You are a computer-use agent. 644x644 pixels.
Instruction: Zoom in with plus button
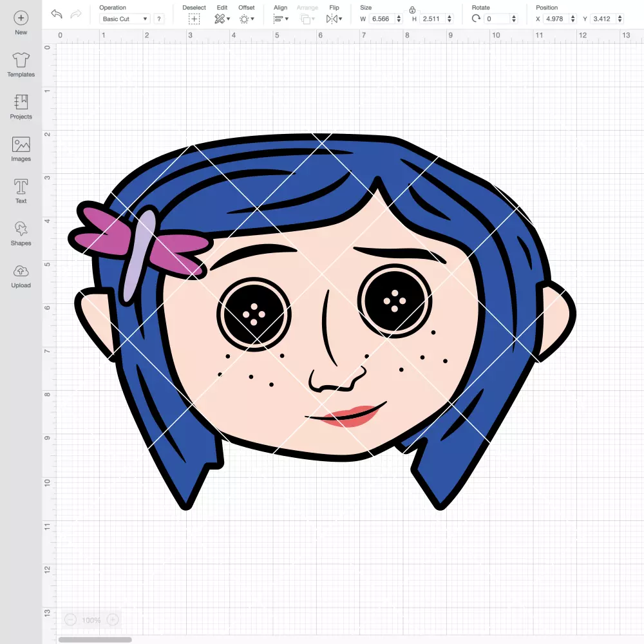[x=113, y=620]
